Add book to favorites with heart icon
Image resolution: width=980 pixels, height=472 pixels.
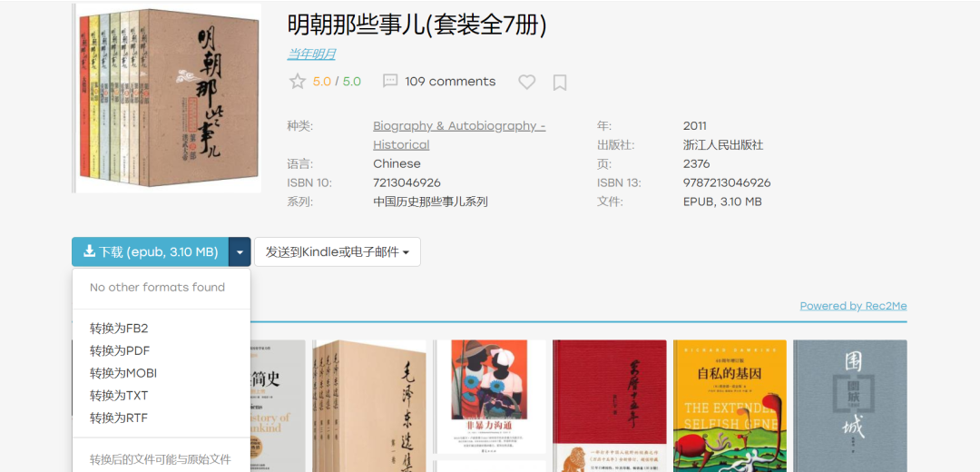pyautogui.click(x=527, y=82)
